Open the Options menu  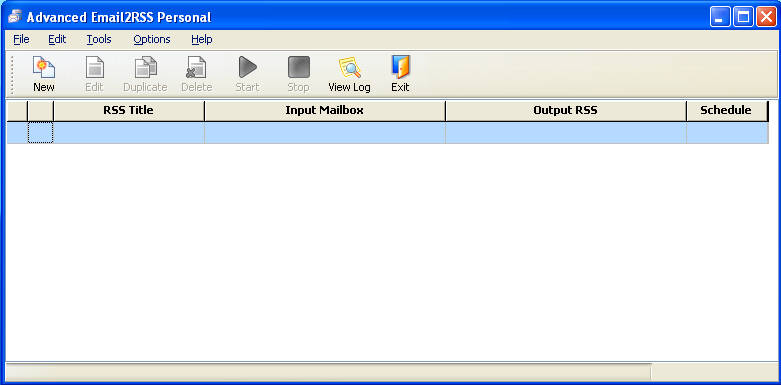[x=152, y=39]
